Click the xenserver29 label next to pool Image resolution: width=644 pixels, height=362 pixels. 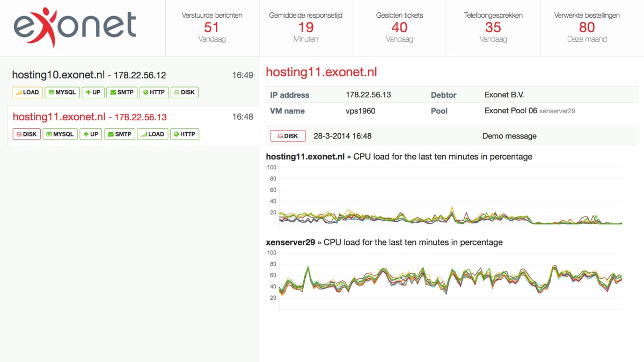(557, 111)
